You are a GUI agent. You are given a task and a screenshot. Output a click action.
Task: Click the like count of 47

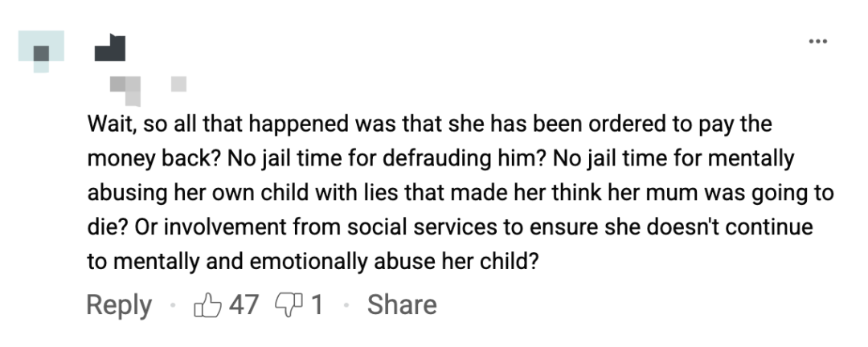(x=244, y=305)
